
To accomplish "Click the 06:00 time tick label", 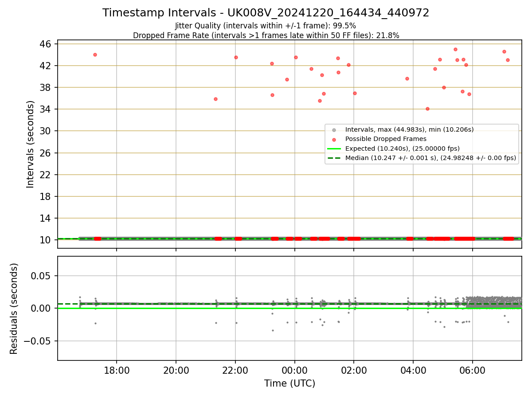I will (473, 370).
